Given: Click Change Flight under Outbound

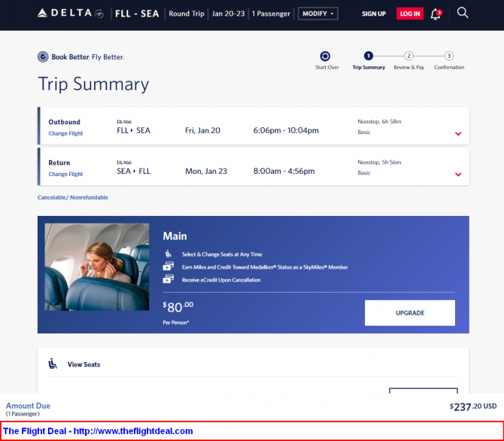Looking at the screenshot, I should click(x=65, y=133).
